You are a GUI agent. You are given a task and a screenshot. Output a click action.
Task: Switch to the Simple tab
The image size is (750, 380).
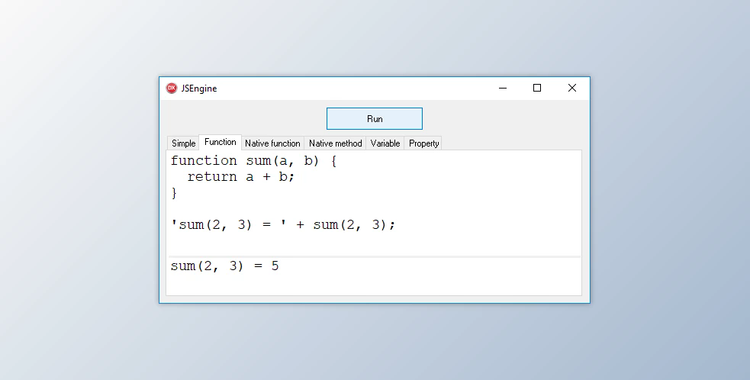click(183, 143)
